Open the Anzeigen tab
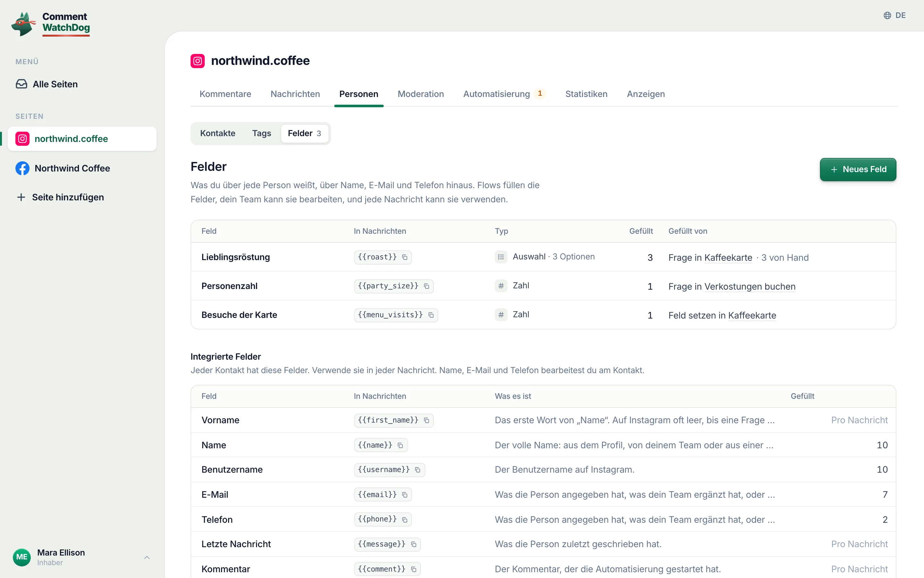 tap(646, 94)
